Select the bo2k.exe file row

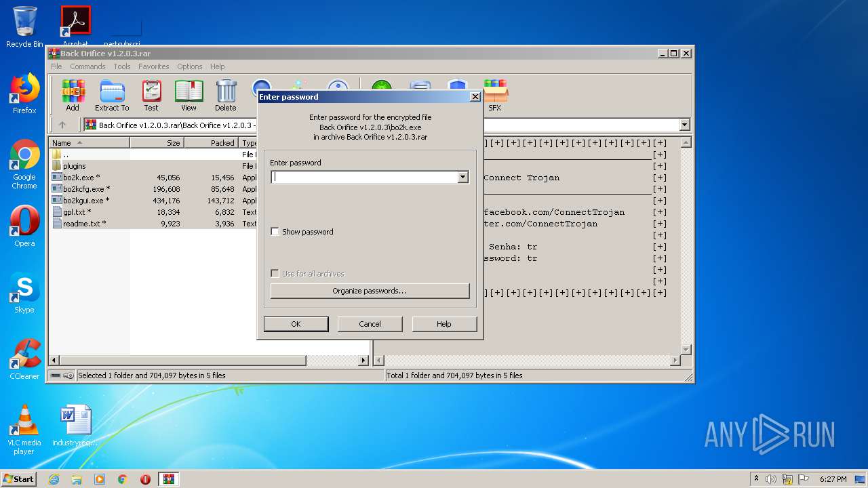tap(153, 178)
